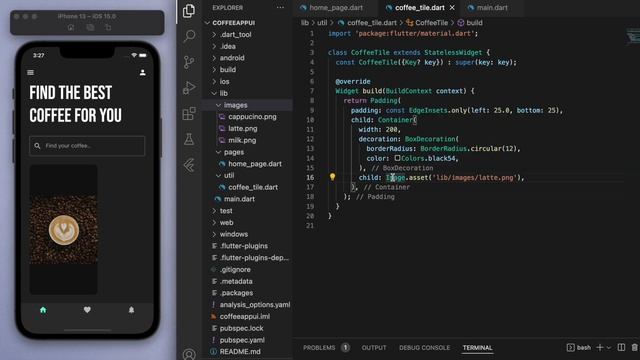
Task: Open the Search view in activity bar
Action: [x=189, y=36]
